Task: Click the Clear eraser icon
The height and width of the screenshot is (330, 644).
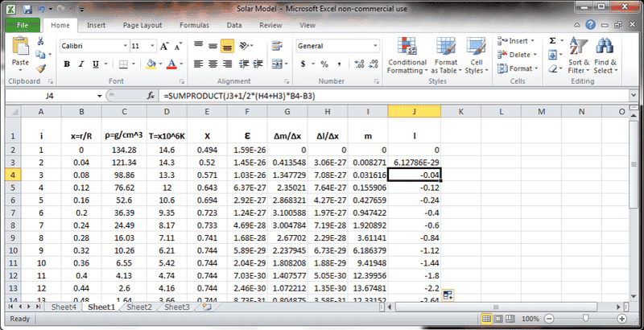Action: [x=552, y=68]
